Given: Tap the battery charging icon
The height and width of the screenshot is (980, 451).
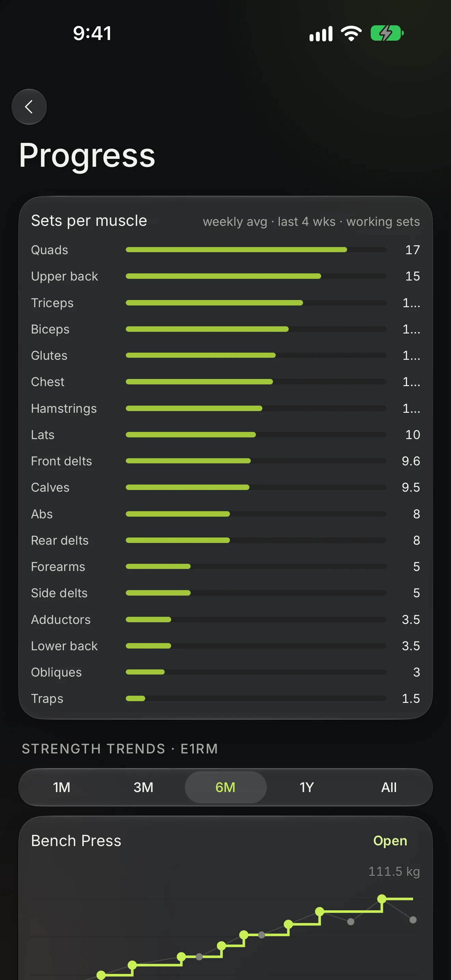Looking at the screenshot, I should pyautogui.click(x=387, y=33).
